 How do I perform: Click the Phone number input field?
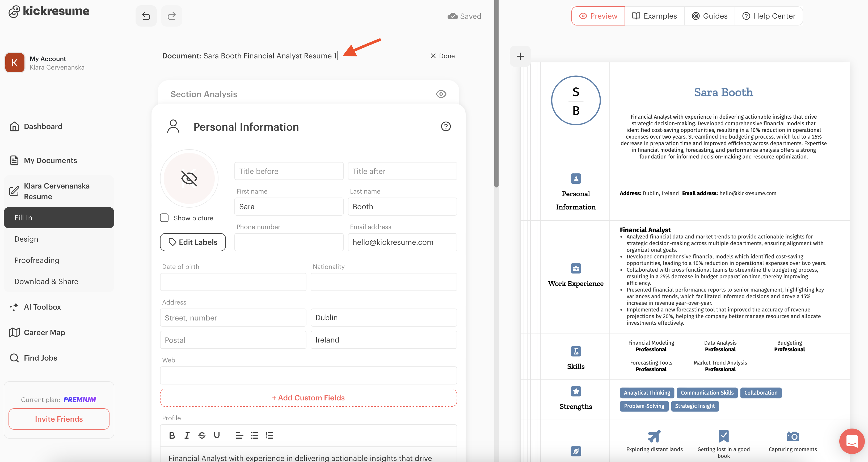pos(289,242)
